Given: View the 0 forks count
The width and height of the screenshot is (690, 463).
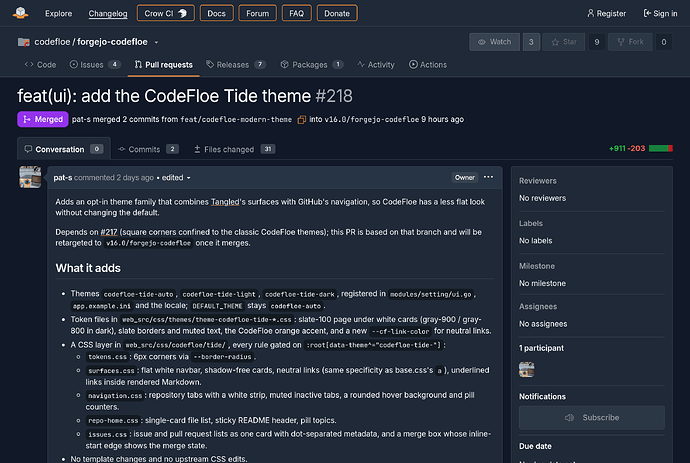Looking at the screenshot, I should coord(664,42).
